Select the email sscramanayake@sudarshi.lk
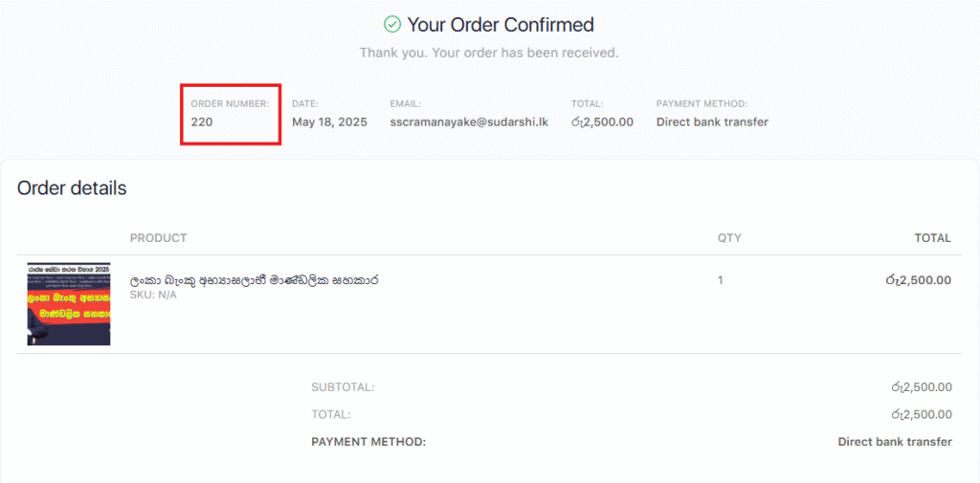 pyautogui.click(x=469, y=121)
